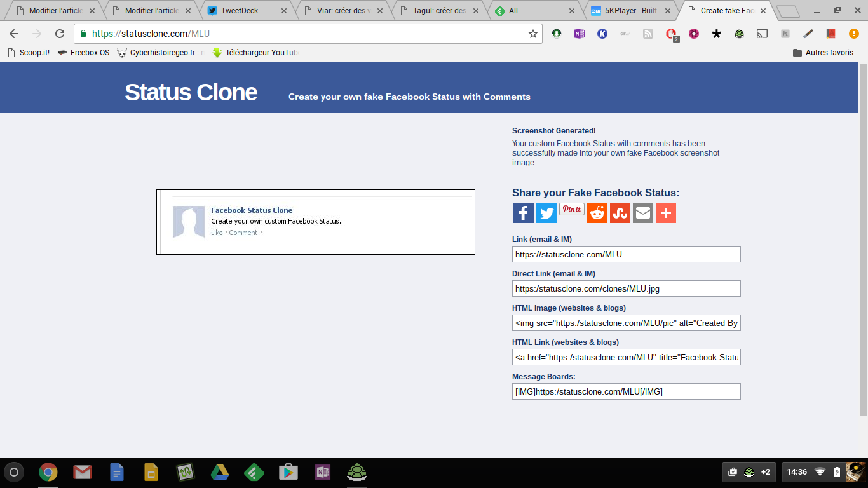
Task: Close the TweetDeck tab
Action: 283,11
